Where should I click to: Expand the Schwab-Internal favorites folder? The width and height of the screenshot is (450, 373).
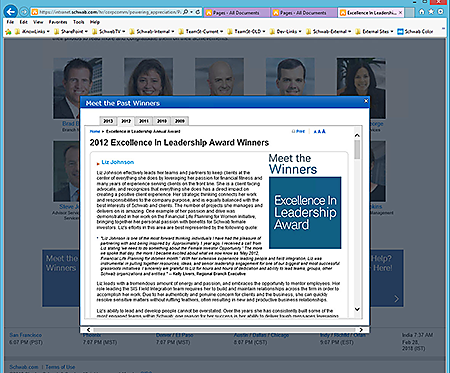152,32
